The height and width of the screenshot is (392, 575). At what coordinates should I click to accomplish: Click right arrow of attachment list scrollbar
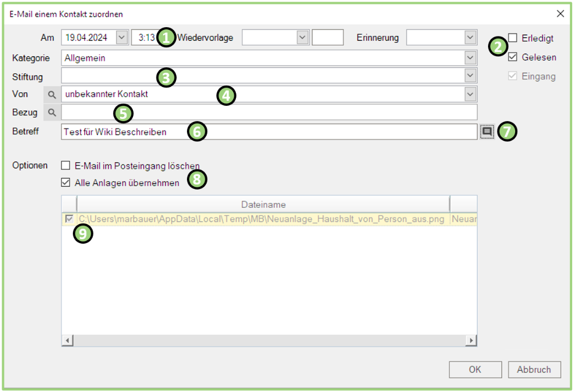coord(472,340)
